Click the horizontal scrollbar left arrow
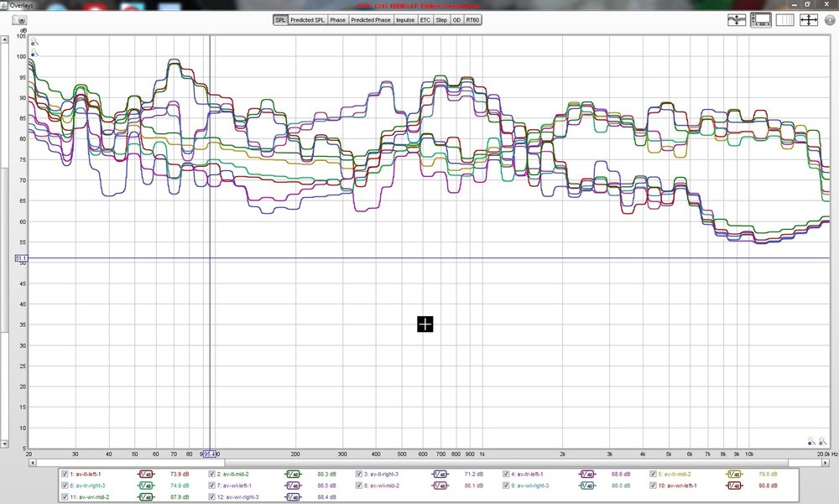The height and width of the screenshot is (504, 839). coord(32,462)
